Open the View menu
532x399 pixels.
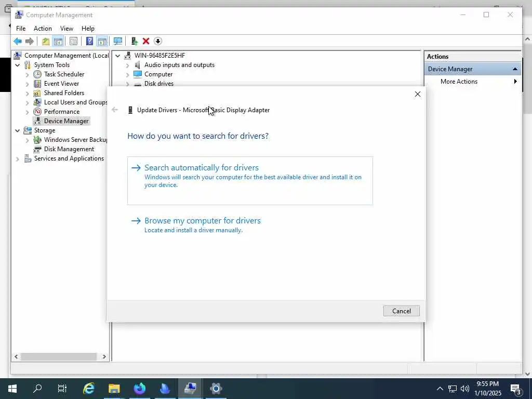[66, 29]
